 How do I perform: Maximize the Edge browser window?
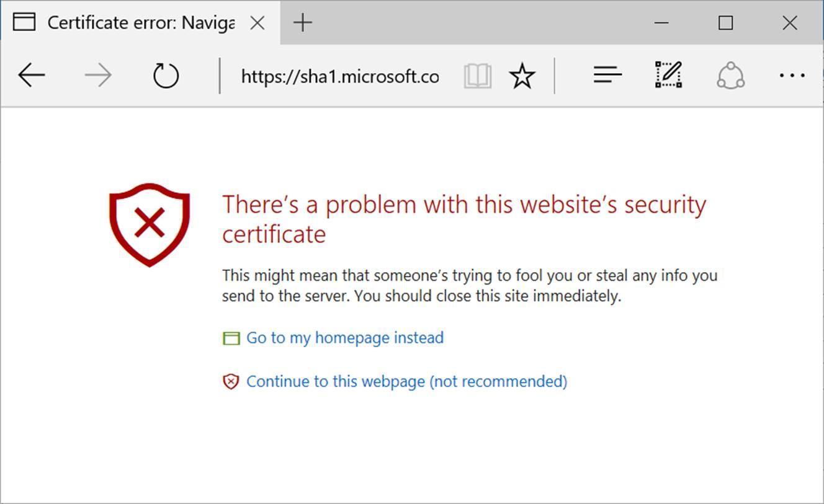click(x=725, y=23)
